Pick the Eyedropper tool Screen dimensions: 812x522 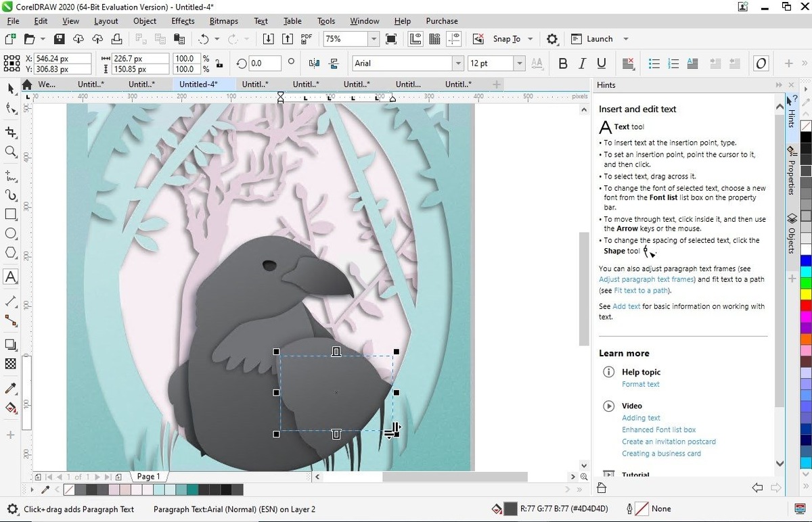[x=11, y=389]
